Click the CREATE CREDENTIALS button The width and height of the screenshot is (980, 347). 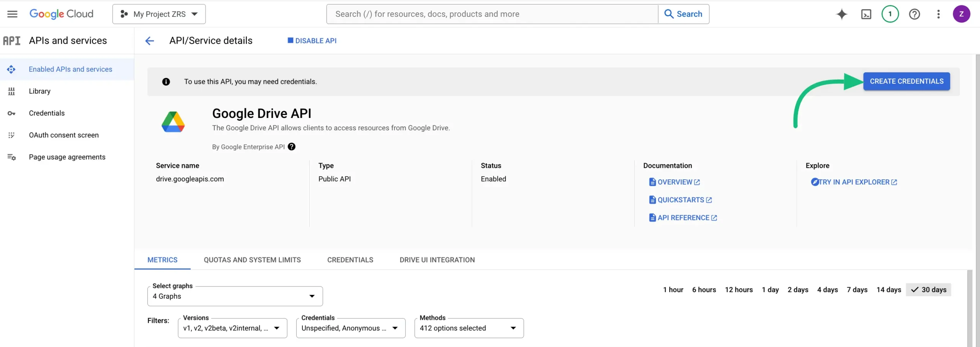(x=906, y=81)
